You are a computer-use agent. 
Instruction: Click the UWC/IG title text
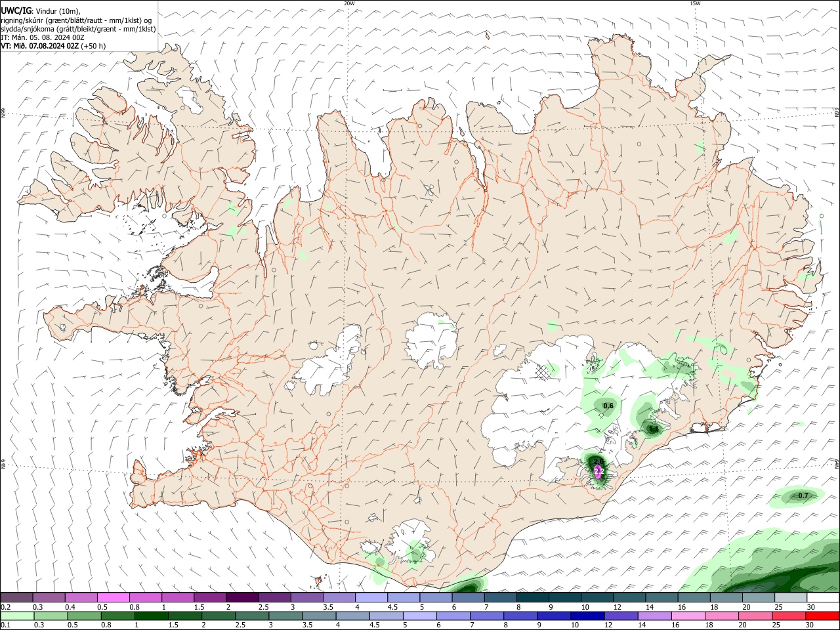point(15,10)
